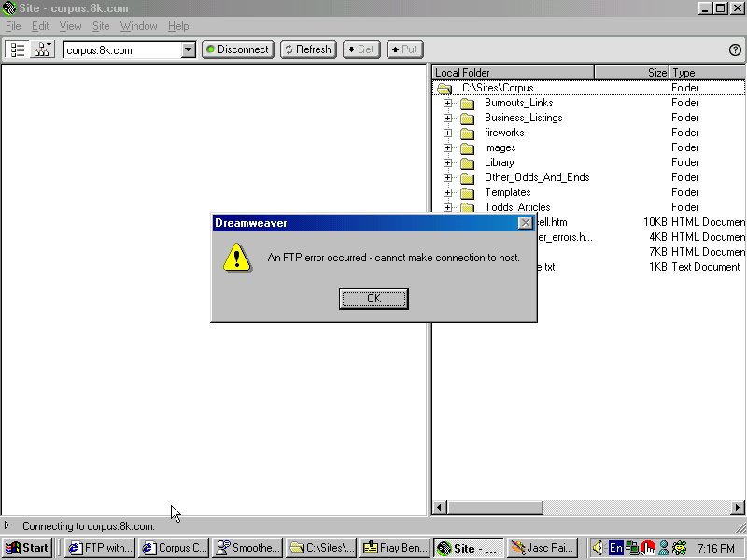
Task: Click the volume speaker tray icon
Action: (x=599, y=548)
